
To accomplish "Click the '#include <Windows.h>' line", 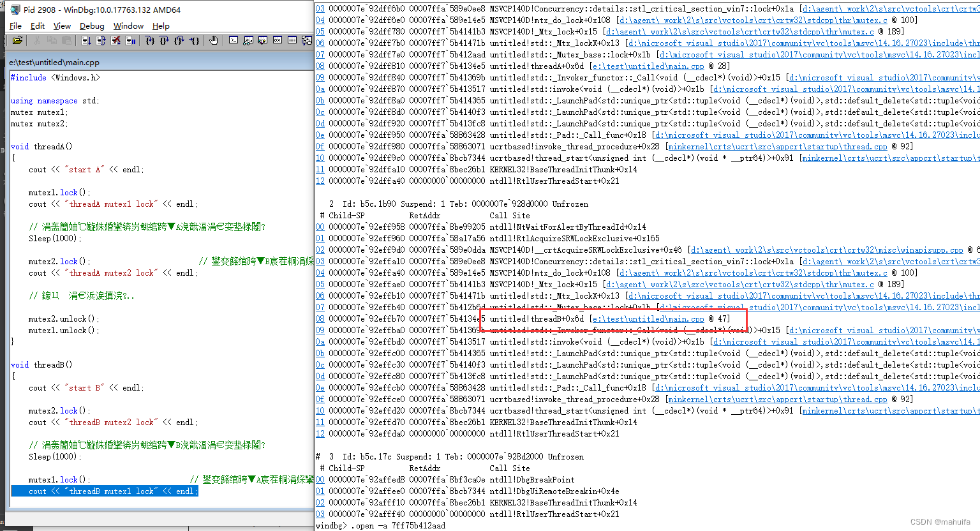I will [x=56, y=78].
